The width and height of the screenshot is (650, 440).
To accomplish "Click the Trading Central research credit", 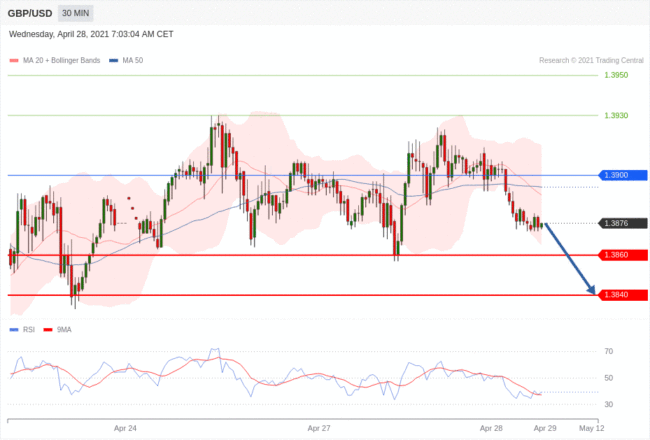I will coord(591,61).
